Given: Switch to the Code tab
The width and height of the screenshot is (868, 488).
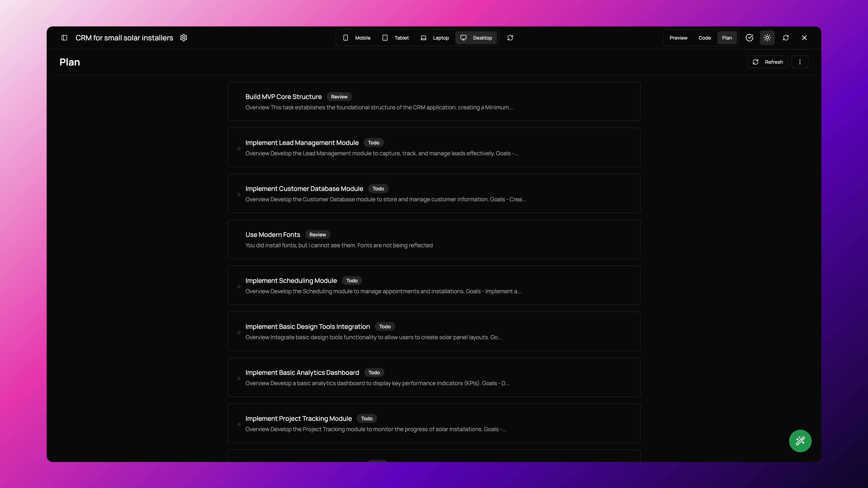Looking at the screenshot, I should click(x=705, y=38).
